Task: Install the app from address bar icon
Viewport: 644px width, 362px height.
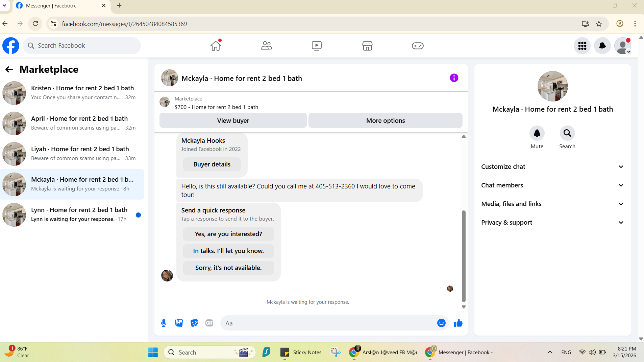Action: (585, 24)
